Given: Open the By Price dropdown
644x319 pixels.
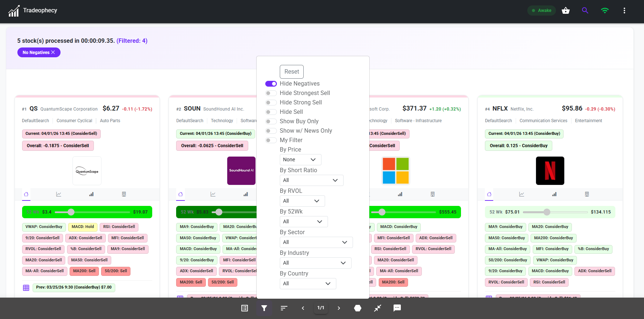Looking at the screenshot, I should point(300,160).
